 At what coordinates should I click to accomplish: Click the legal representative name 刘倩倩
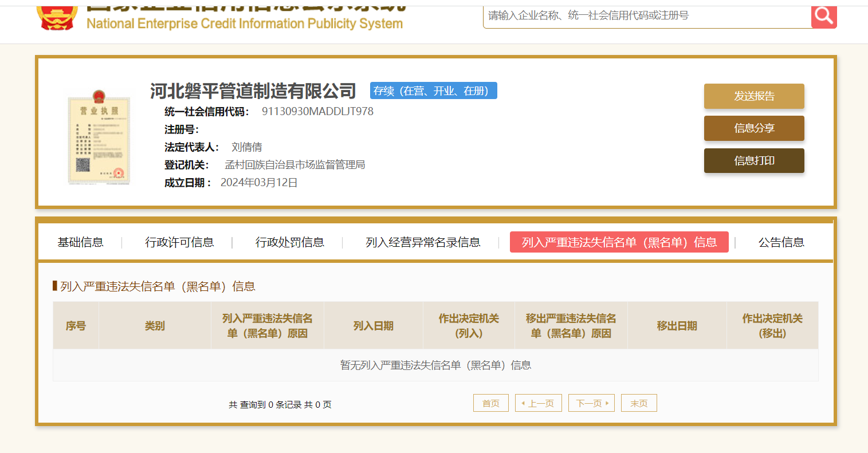(x=247, y=147)
